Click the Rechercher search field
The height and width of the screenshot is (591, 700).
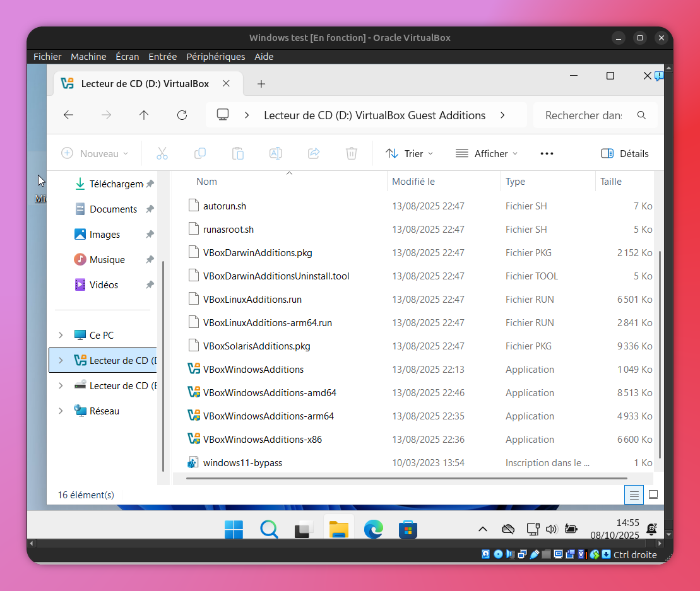(x=584, y=115)
